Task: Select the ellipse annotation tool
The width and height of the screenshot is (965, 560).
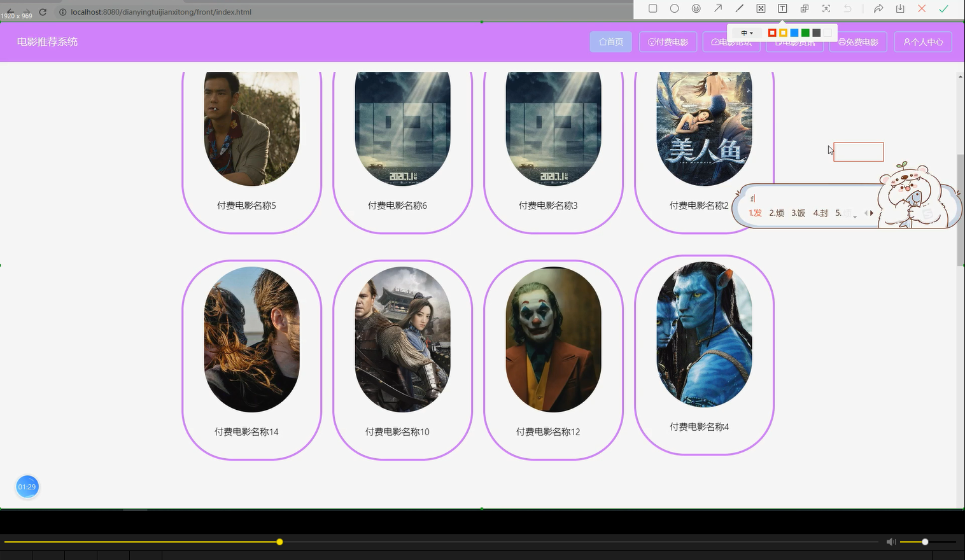Action: [674, 8]
